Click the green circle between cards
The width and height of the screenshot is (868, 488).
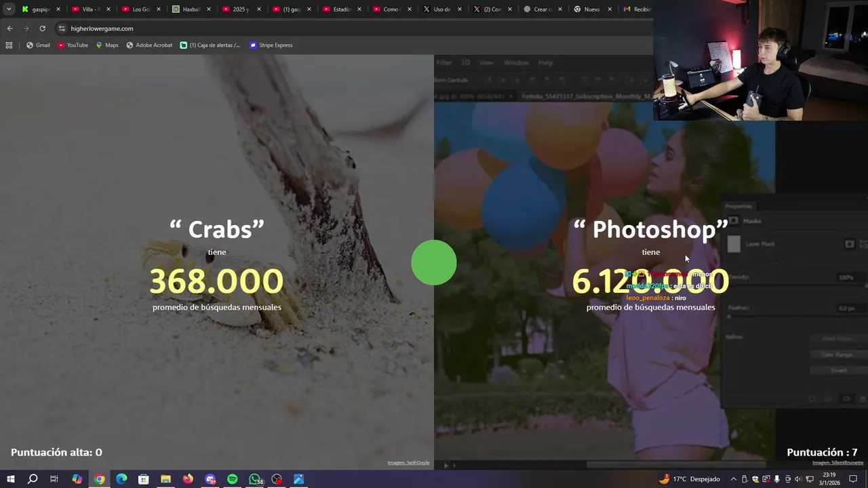coord(434,262)
